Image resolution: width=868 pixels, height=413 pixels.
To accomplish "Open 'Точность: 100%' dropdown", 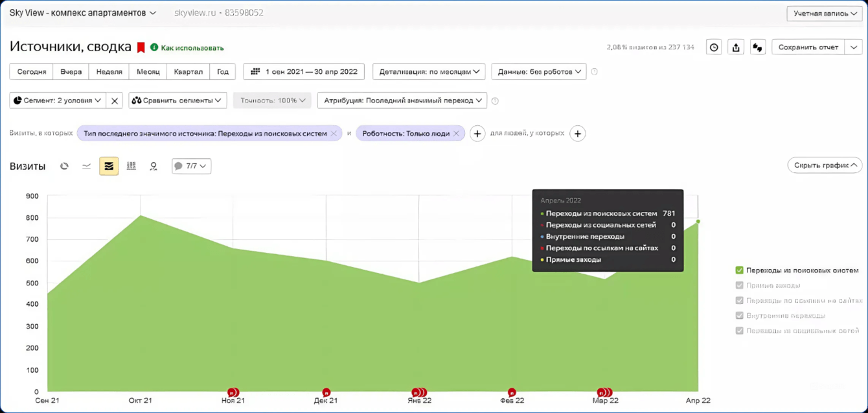I will point(272,100).
